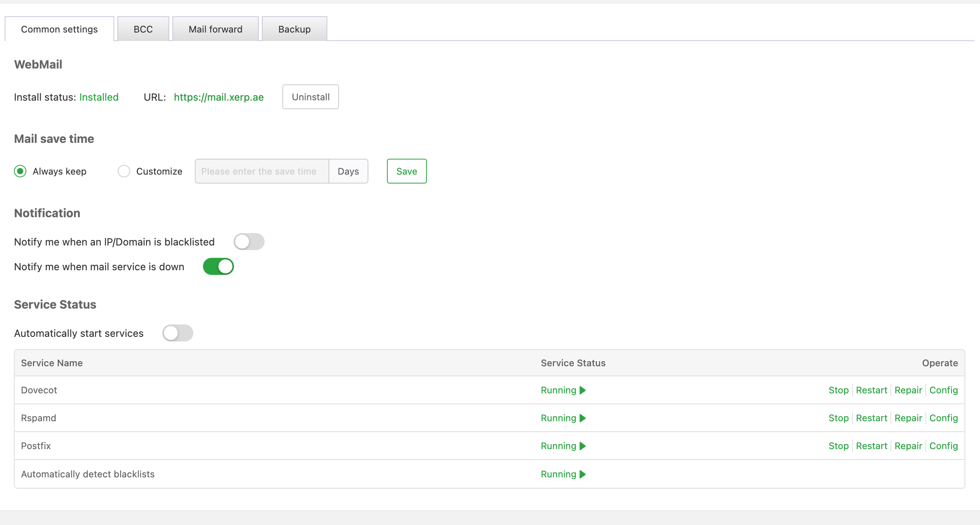Click the Rspamd running status play icon
Screen dimensions: 980x525
(x=583, y=418)
